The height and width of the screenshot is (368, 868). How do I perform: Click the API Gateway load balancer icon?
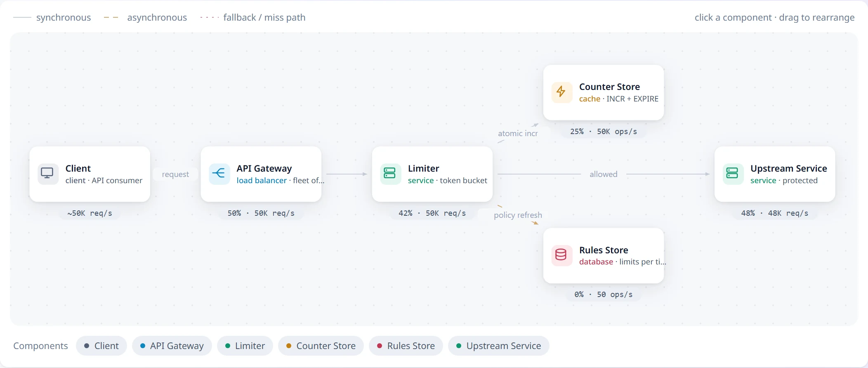pyautogui.click(x=219, y=174)
